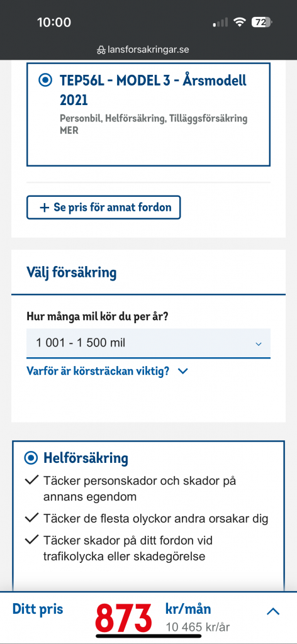Select the Helförsäkring radio option
Image resolution: width=297 pixels, height=644 pixels.
point(31,458)
